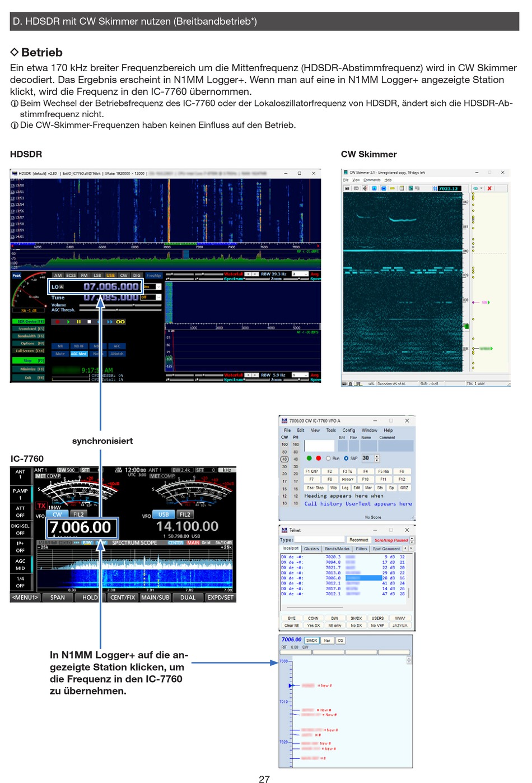Click the Type input field in Telnet

click(319, 540)
